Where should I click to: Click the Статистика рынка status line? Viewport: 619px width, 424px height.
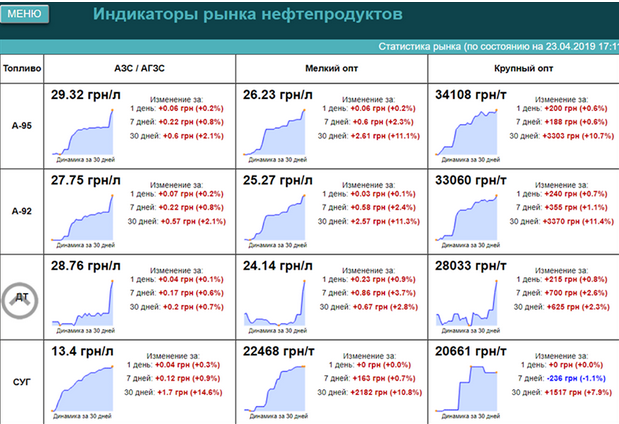[x=497, y=46]
